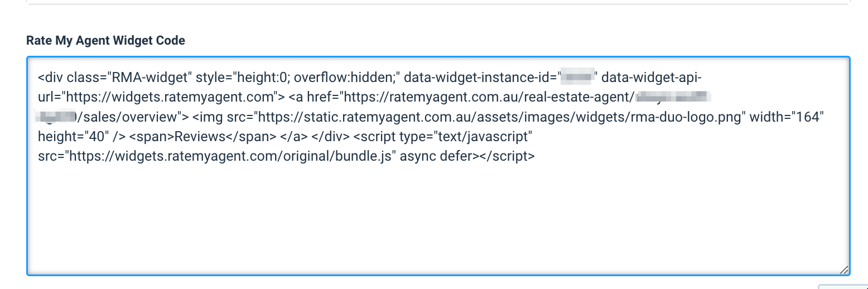The height and width of the screenshot is (289, 868).
Task: Click the Rate My Agent Widget Code label
Action: pos(105,41)
